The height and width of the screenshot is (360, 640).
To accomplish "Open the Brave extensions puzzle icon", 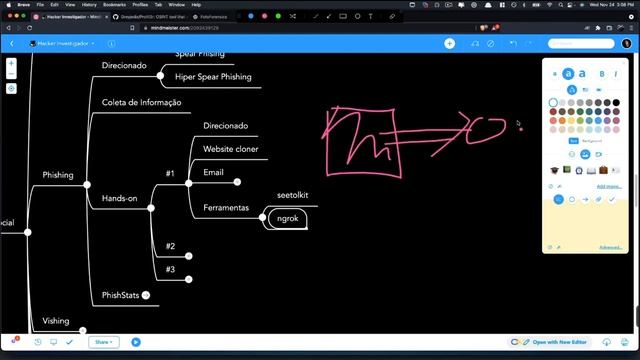I will click(x=598, y=28).
